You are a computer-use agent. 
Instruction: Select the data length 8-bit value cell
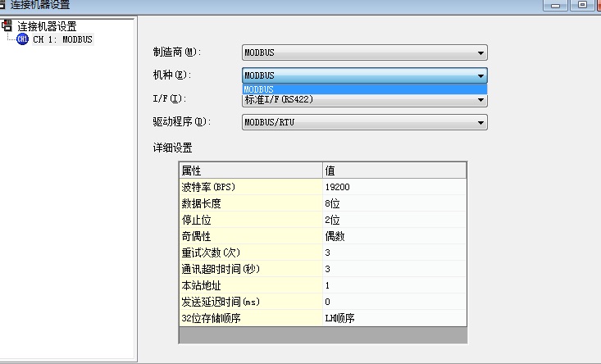[x=394, y=203]
